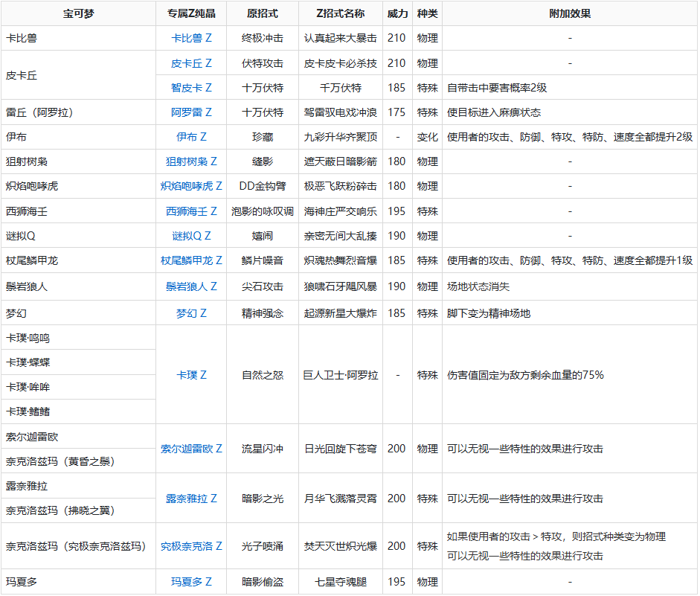Click the 自然之怒 move cell
Viewport: 700px width, 596px height.
tap(263, 375)
